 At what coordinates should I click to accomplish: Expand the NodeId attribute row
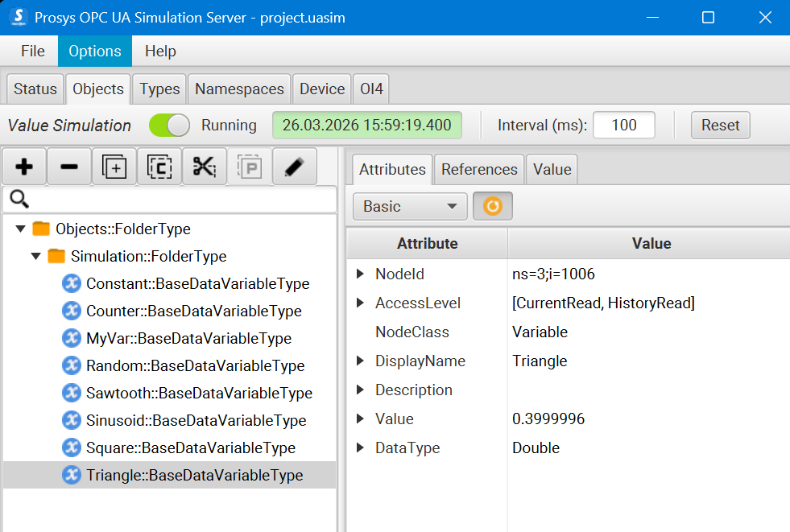(x=360, y=274)
